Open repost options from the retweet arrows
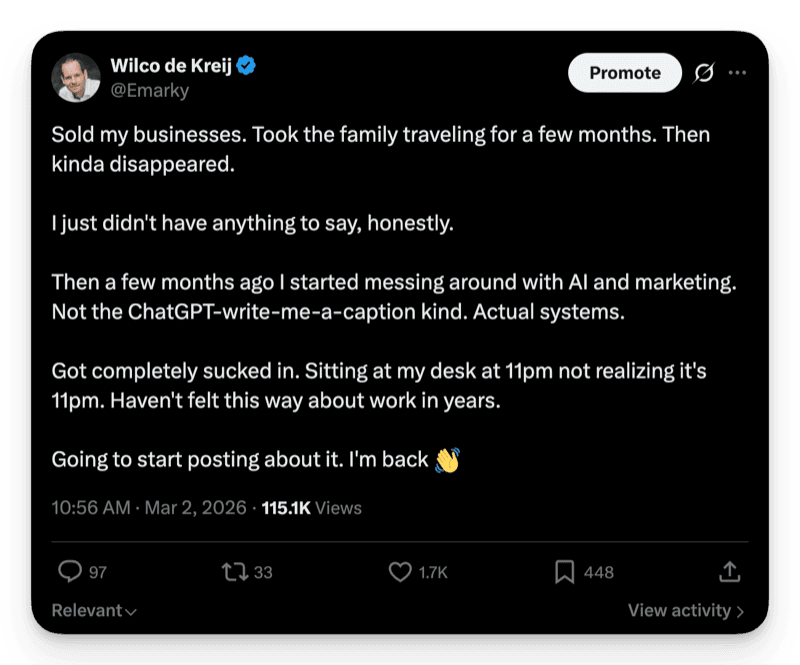The width and height of the screenshot is (800, 665). pyautogui.click(x=235, y=571)
